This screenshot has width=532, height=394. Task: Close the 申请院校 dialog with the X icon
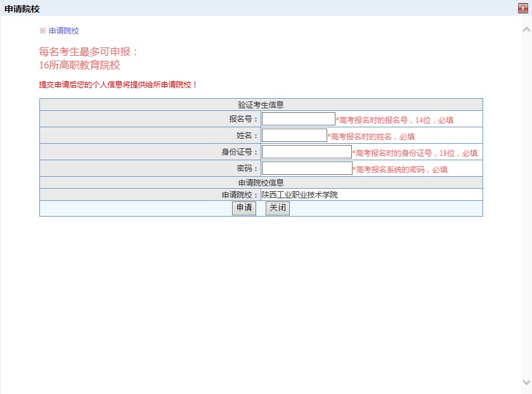[523, 8]
